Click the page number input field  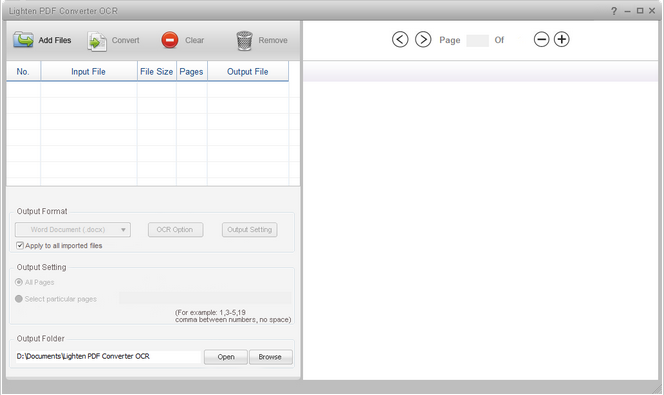pos(477,40)
